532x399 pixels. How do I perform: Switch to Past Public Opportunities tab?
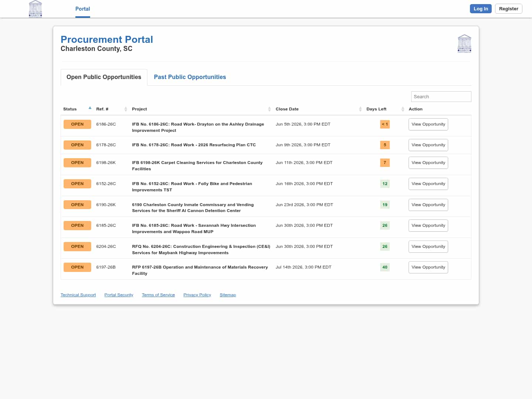pyautogui.click(x=190, y=77)
